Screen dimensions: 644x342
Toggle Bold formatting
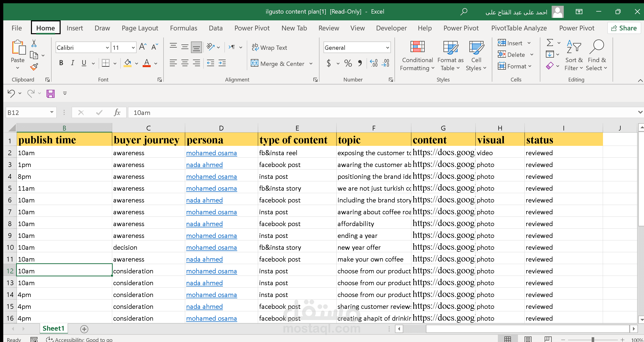click(x=61, y=63)
